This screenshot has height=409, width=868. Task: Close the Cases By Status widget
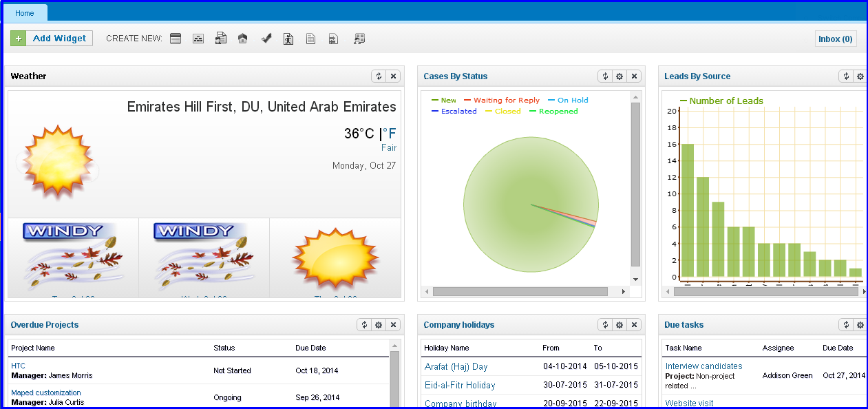pos(635,76)
